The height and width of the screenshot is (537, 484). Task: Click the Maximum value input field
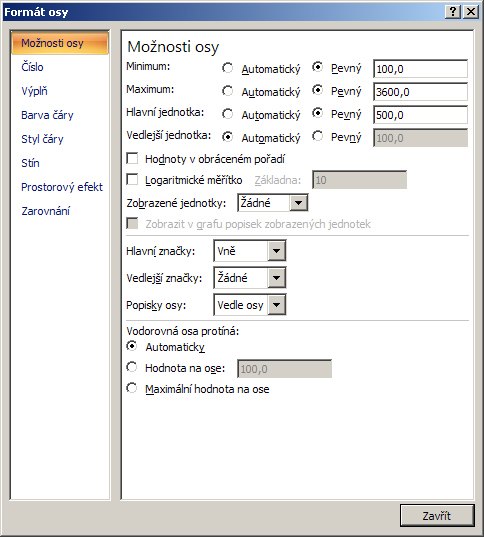coord(420,91)
